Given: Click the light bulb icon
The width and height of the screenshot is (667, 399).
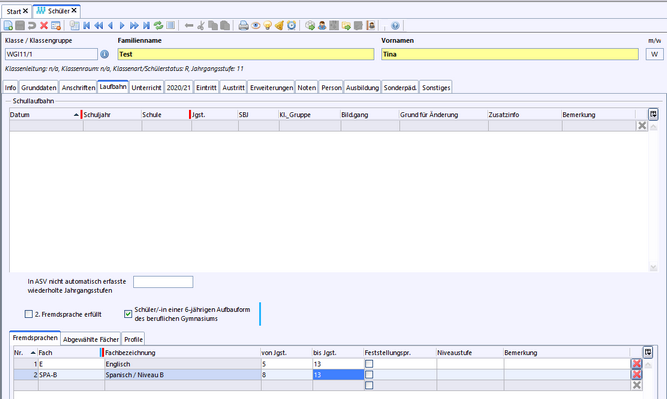Looking at the screenshot, I should pyautogui.click(x=268, y=26).
